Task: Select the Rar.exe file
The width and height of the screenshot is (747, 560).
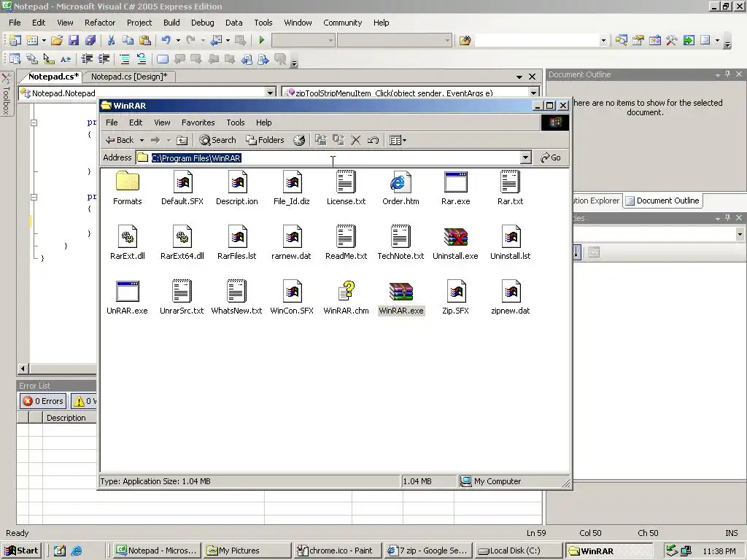Action: 455,188
